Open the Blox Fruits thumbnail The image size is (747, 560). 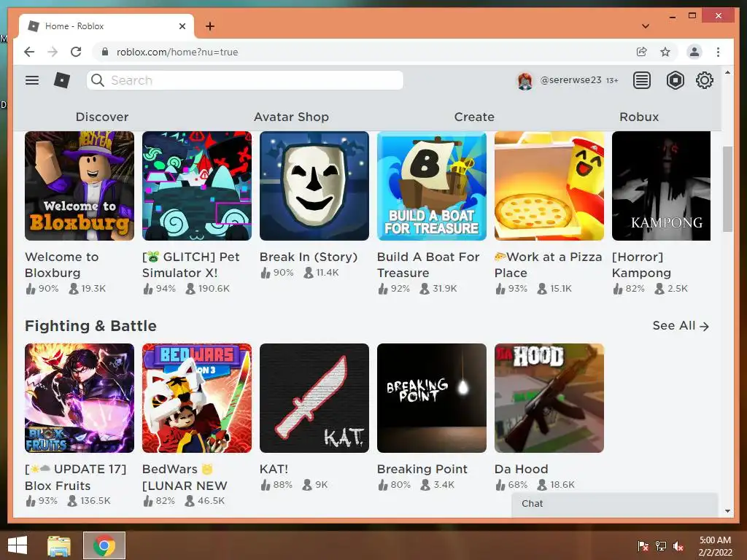pos(80,398)
